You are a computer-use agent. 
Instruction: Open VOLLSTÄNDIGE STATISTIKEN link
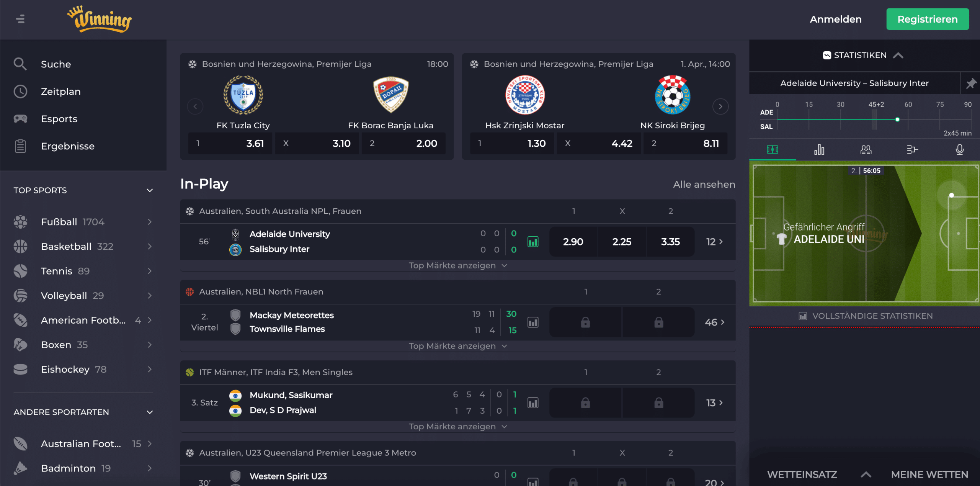click(866, 316)
